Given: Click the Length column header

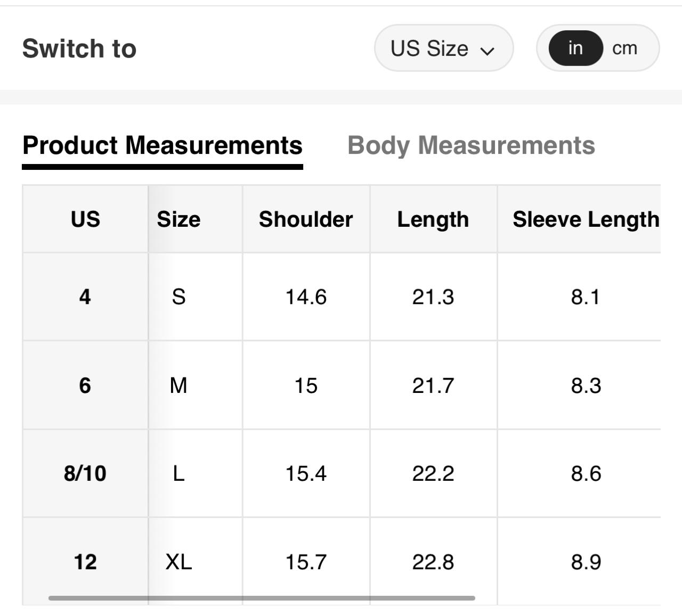Looking at the screenshot, I should pyautogui.click(x=433, y=219).
